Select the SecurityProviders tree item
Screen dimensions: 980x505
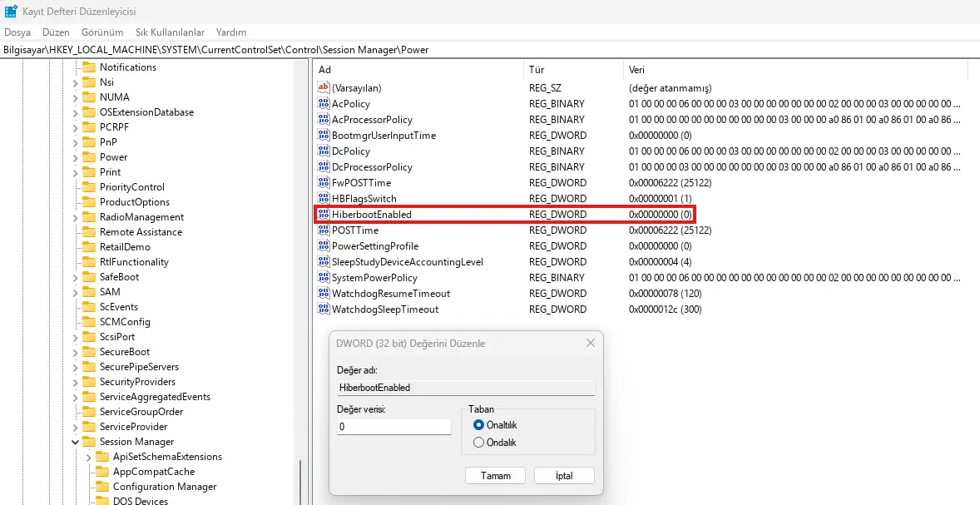point(137,382)
